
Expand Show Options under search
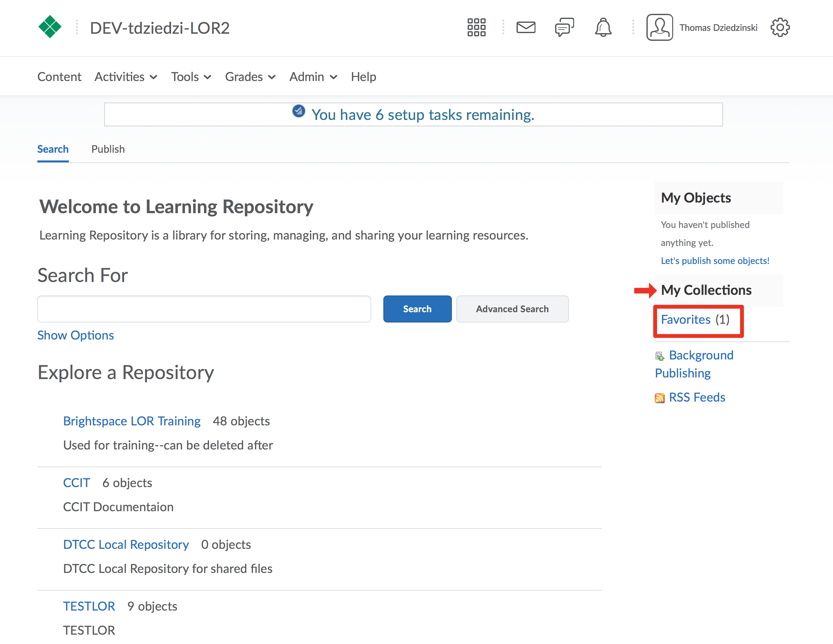[76, 335]
